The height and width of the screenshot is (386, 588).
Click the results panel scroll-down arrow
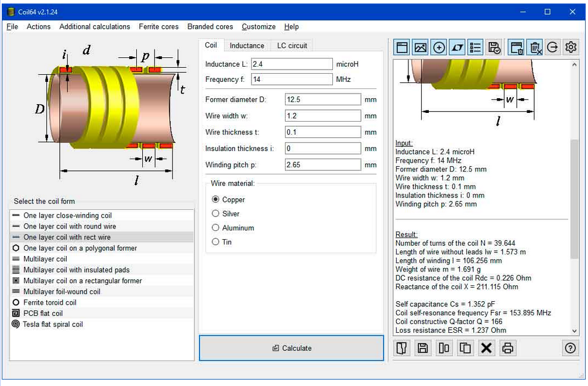pos(574,331)
